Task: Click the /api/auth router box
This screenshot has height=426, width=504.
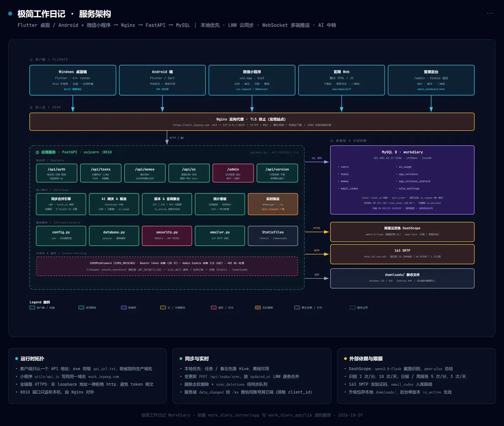Action: tap(57, 173)
